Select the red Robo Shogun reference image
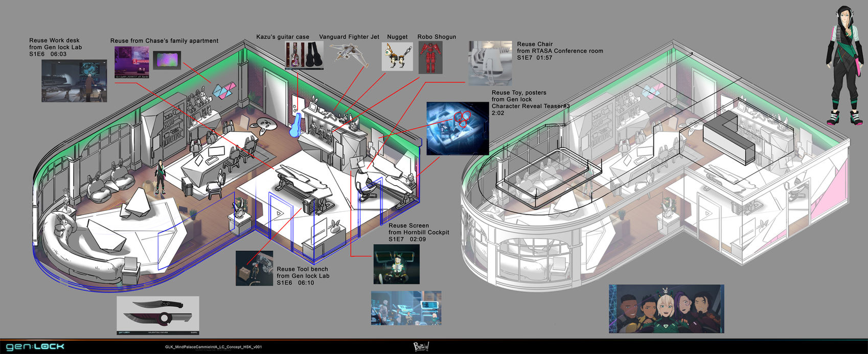Screen dimensions: 868x354 [x=430, y=57]
